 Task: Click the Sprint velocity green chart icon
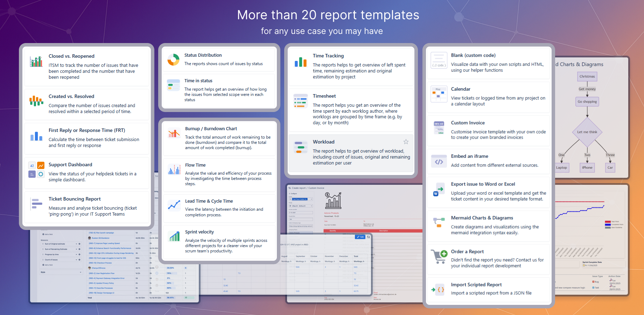[x=173, y=237]
